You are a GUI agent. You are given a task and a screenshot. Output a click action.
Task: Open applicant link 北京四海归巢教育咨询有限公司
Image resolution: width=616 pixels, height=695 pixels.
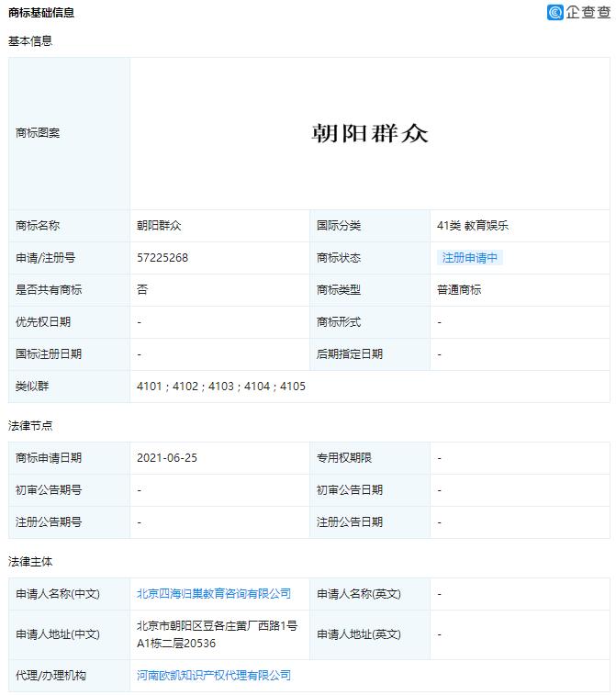point(214,594)
